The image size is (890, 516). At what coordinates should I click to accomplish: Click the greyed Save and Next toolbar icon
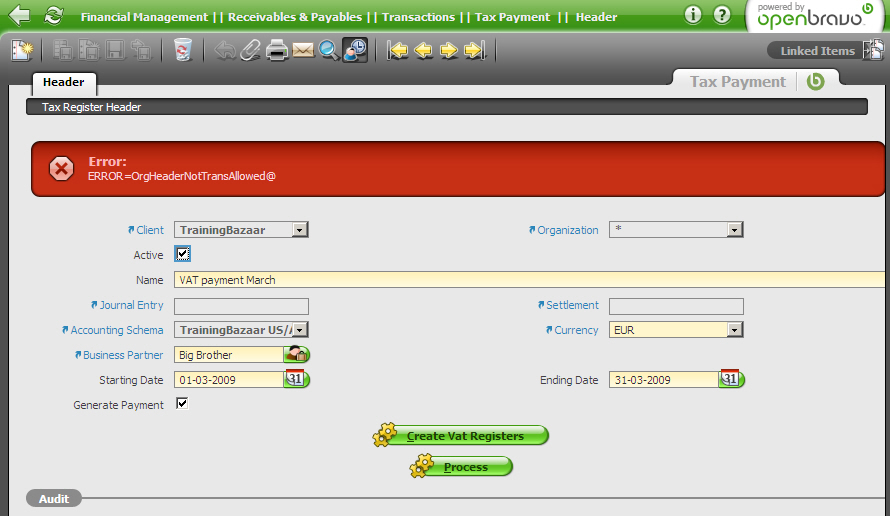pyautogui.click(x=141, y=51)
